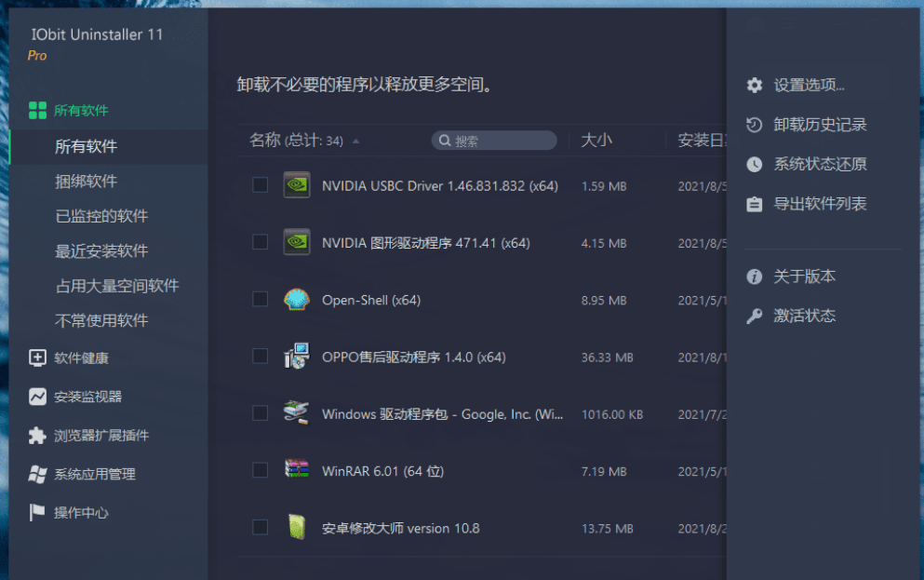Select the WinRAR 6.01 checkbox
Screen dimensions: 924x580
260,470
